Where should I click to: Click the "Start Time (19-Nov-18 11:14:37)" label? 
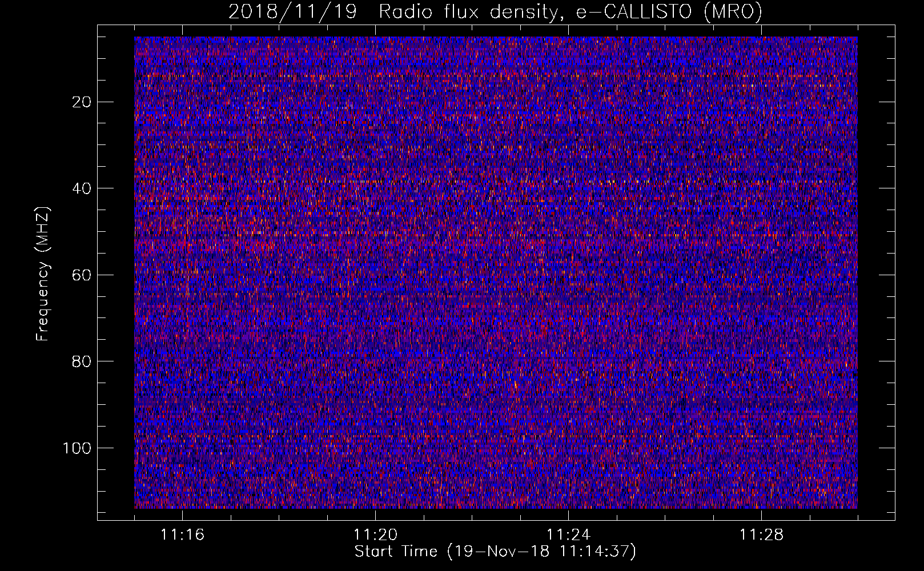click(x=495, y=552)
